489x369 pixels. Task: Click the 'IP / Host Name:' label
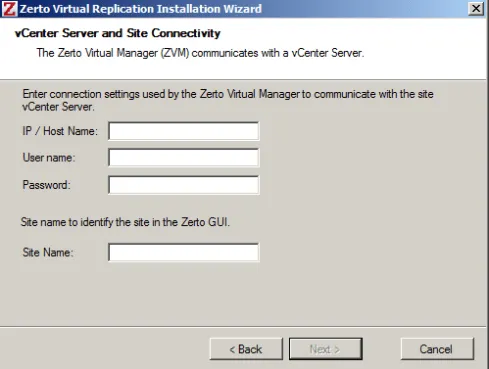(x=60, y=131)
